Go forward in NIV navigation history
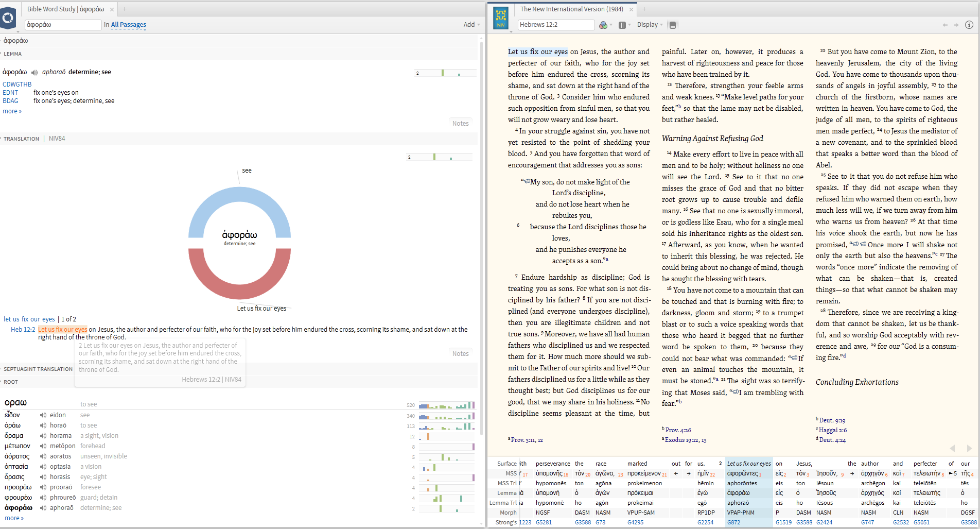Viewport: 980px width, 529px height. 956,25
